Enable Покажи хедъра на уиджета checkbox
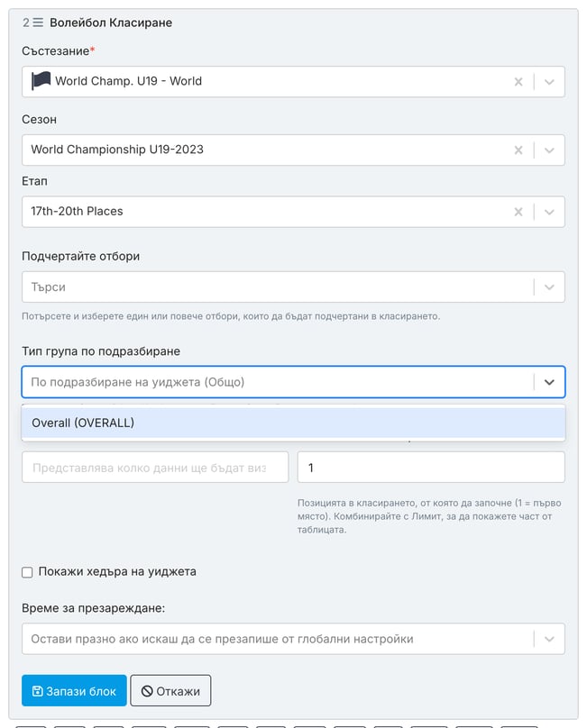This screenshot has width=587, height=728. [27, 572]
